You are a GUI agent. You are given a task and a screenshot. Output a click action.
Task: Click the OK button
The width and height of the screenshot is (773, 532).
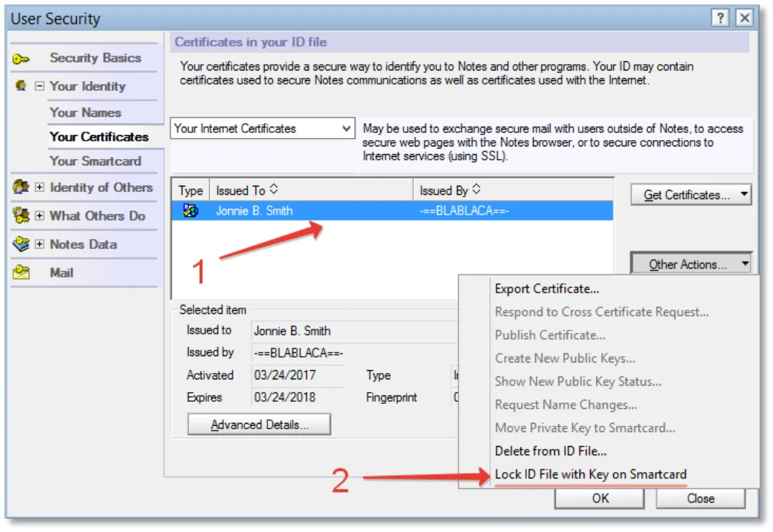(600, 498)
